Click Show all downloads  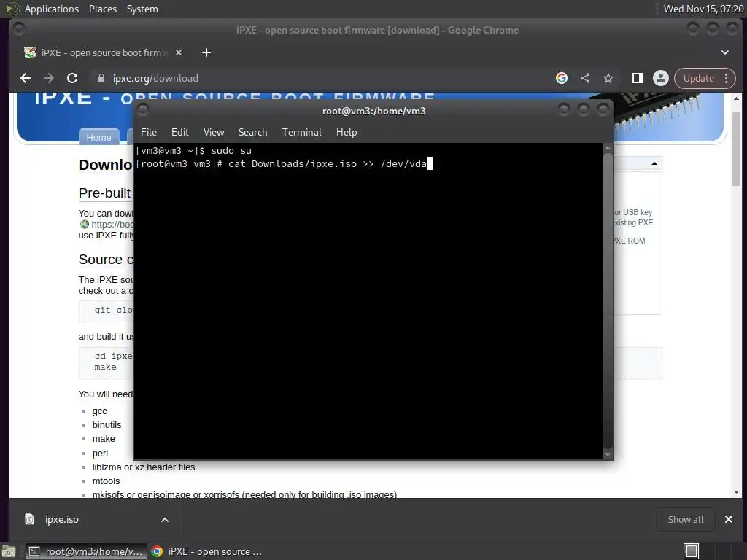click(x=686, y=519)
